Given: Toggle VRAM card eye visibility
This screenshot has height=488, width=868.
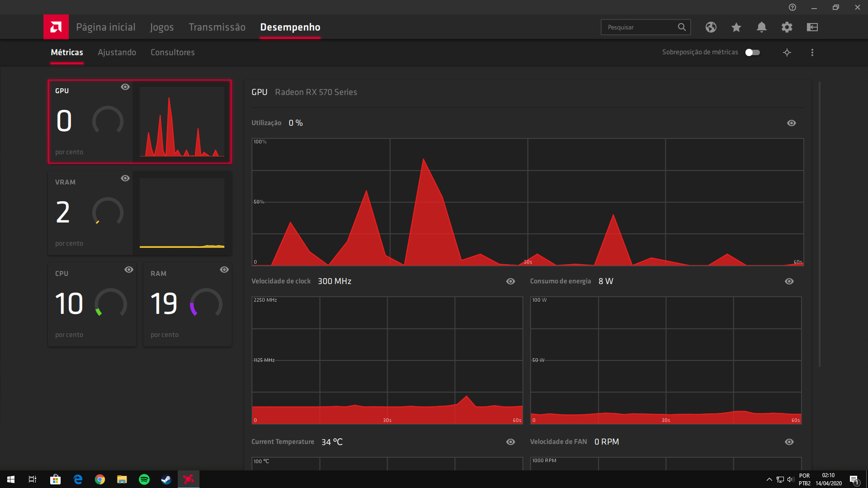Looking at the screenshot, I should point(125,178).
